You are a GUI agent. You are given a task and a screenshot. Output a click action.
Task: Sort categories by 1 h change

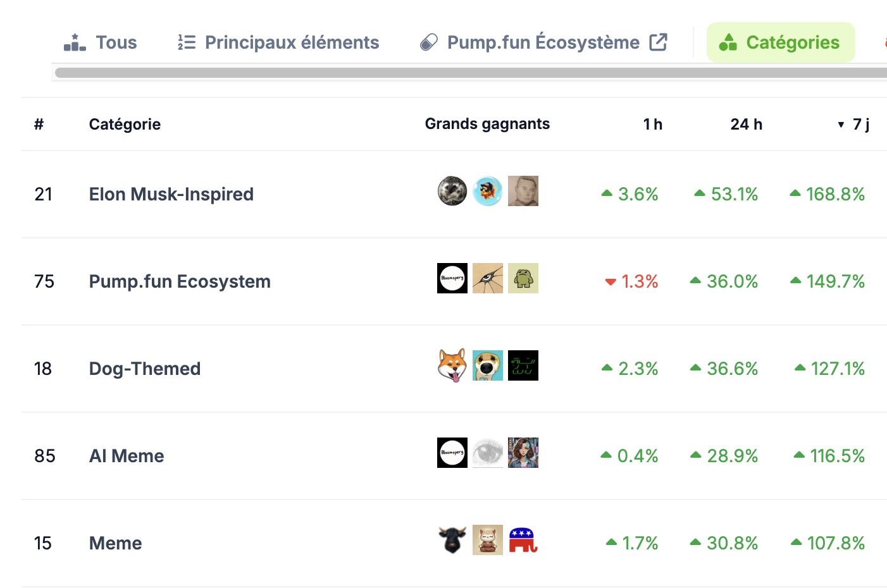click(652, 125)
